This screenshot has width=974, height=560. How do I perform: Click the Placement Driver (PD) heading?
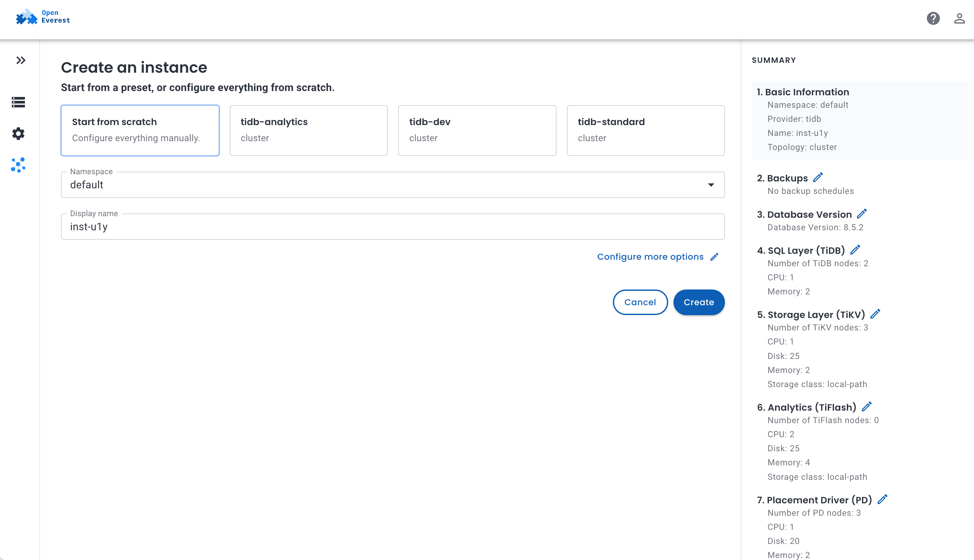pyautogui.click(x=814, y=500)
